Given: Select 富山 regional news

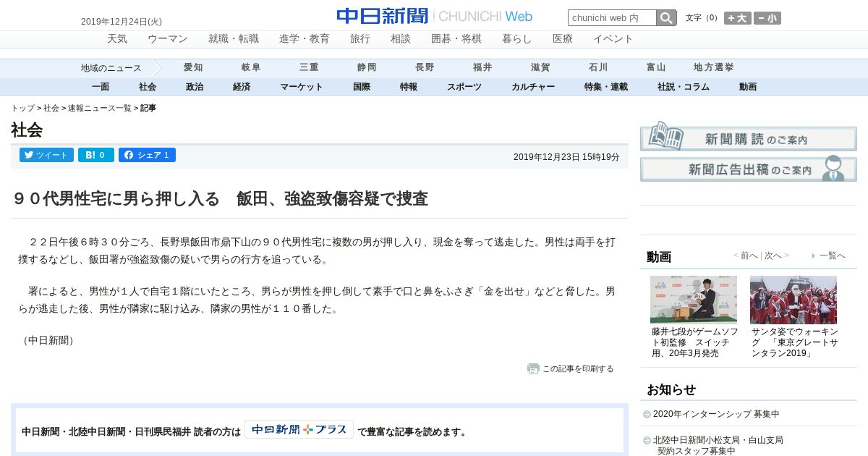Looking at the screenshot, I should (656, 67).
